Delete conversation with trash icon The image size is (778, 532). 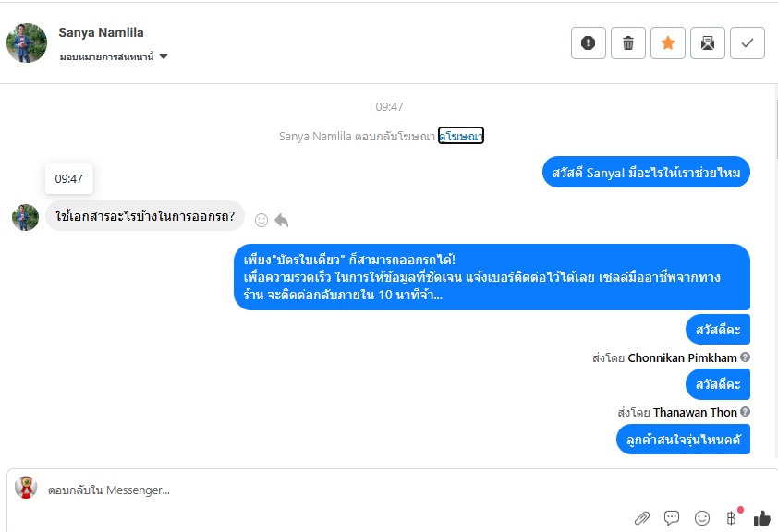pyautogui.click(x=627, y=43)
